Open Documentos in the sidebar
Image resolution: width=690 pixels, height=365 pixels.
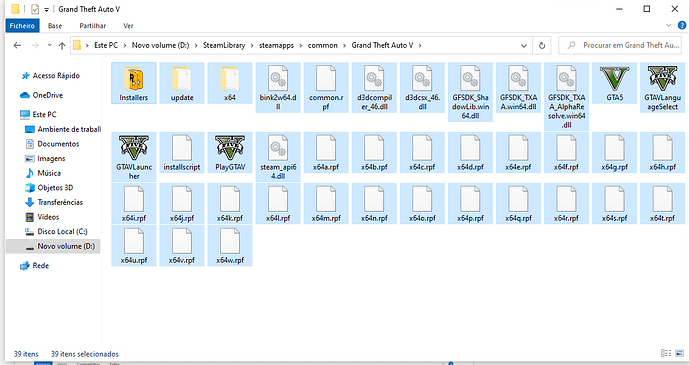point(58,144)
